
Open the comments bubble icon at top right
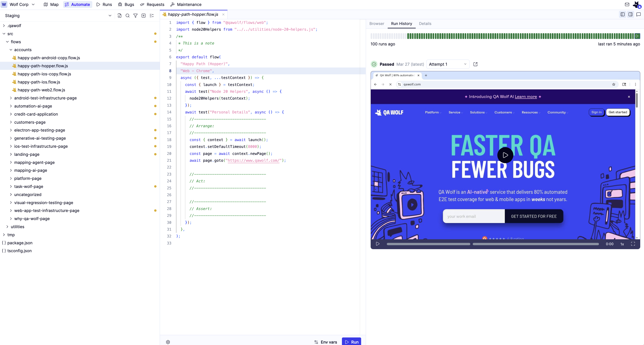click(639, 14)
